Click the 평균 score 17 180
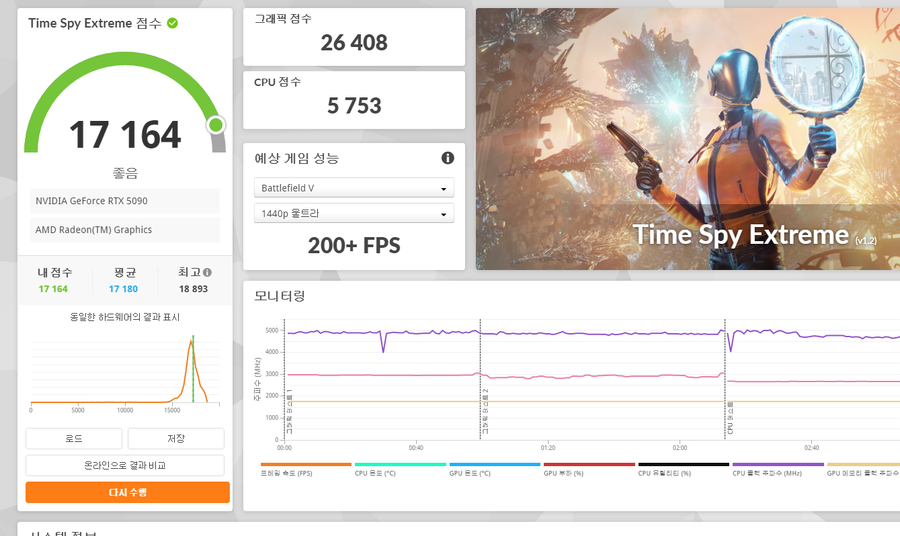The image size is (900, 536). click(123, 289)
